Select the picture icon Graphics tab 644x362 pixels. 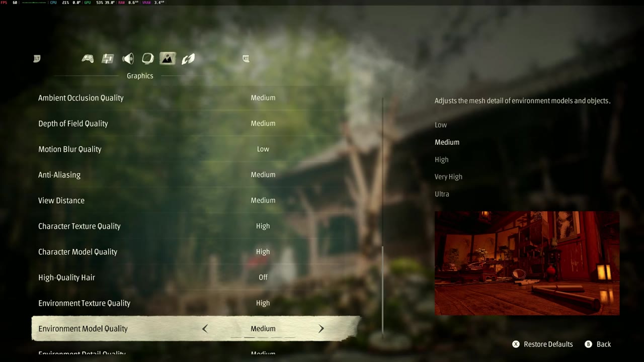[168, 59]
